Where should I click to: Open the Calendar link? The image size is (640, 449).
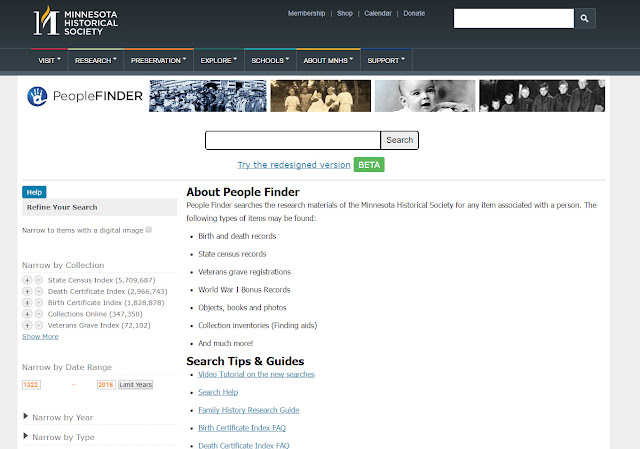point(378,13)
